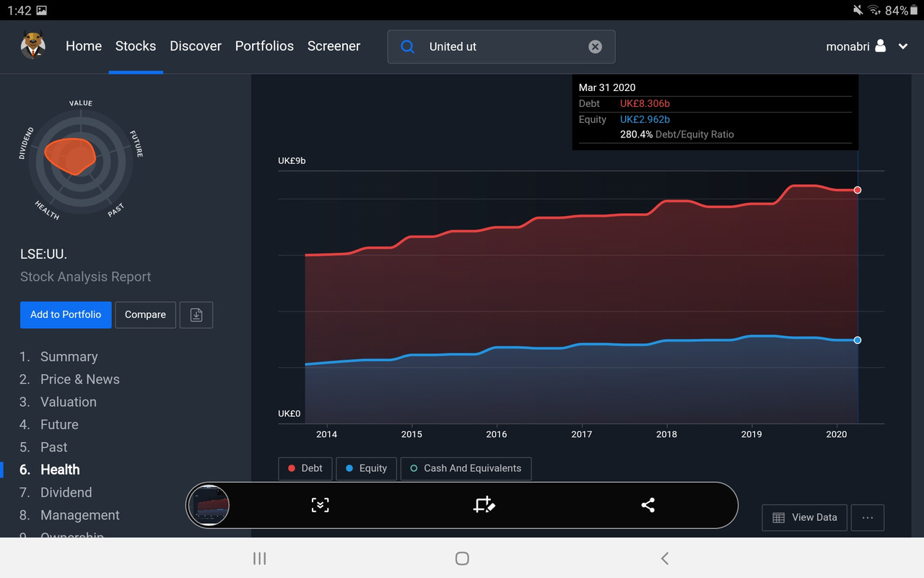Share the screenshot

point(648,505)
